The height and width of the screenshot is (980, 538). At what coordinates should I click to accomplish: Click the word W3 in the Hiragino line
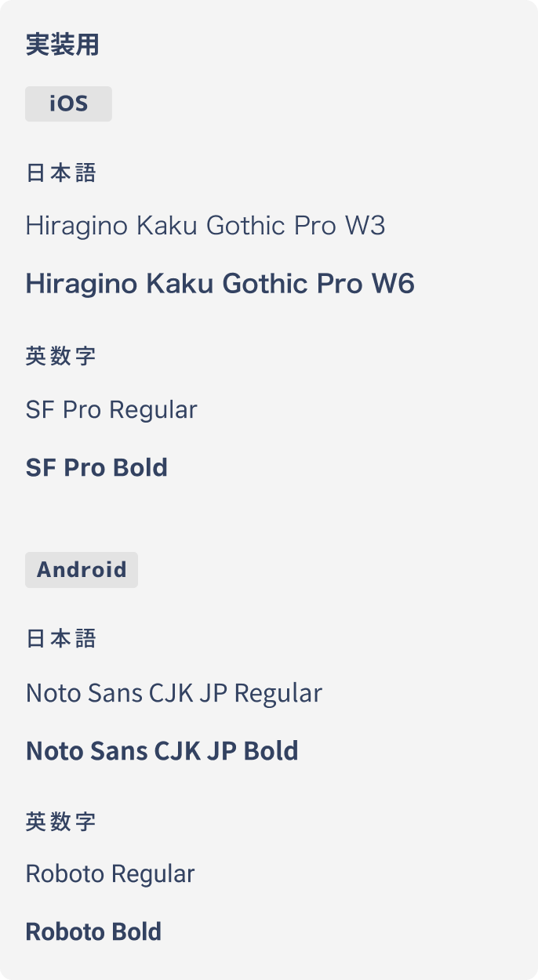pyautogui.click(x=365, y=227)
